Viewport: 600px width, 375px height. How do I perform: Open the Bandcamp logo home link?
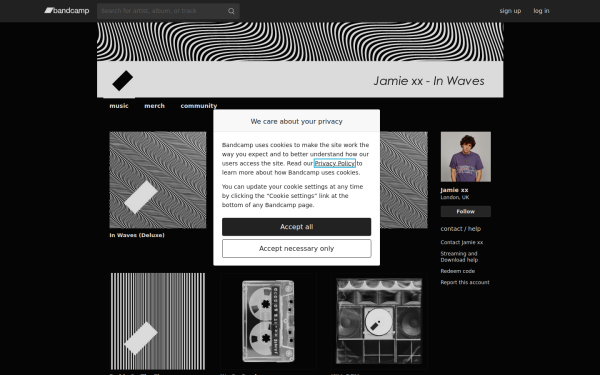point(67,11)
